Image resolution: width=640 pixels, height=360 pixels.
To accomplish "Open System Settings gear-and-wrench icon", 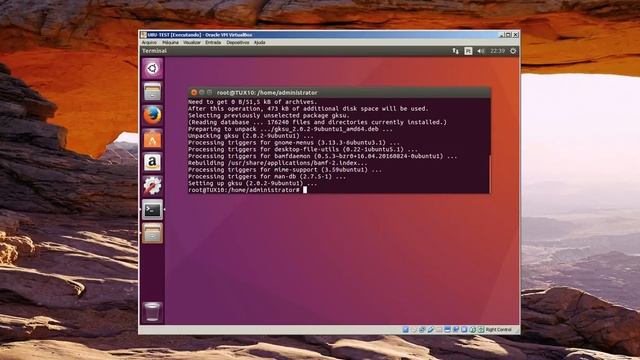I will point(152,186).
